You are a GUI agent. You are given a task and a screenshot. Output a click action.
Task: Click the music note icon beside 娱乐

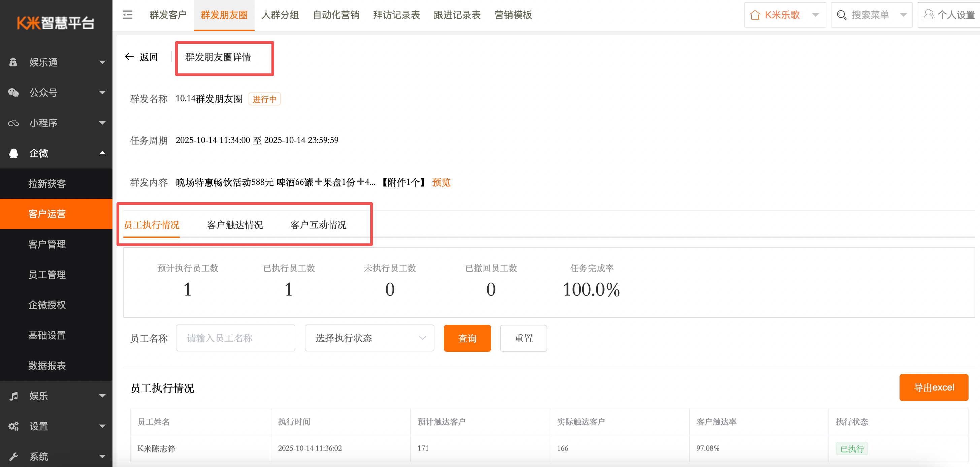pyautogui.click(x=13, y=396)
